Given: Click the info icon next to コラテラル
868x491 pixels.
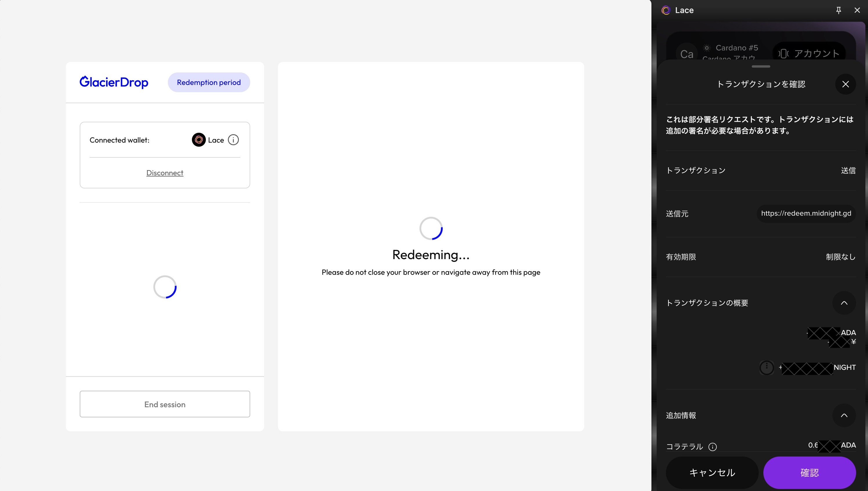Looking at the screenshot, I should [713, 446].
